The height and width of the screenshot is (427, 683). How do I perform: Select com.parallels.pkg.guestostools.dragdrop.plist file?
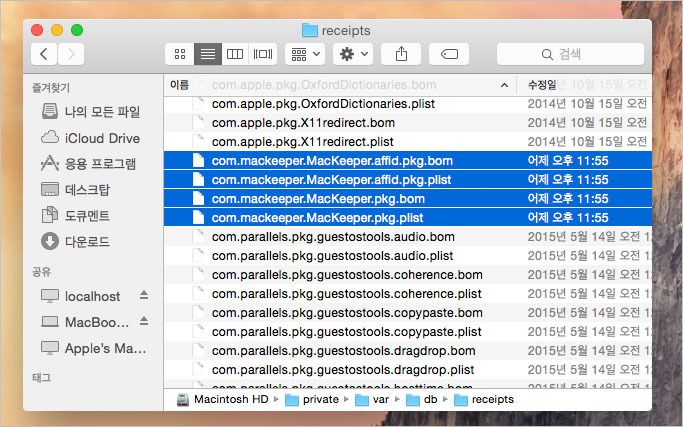408,370
